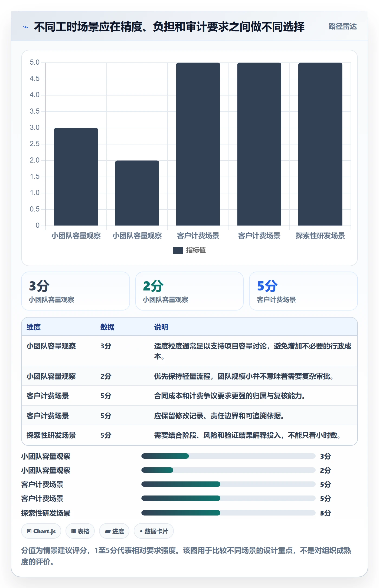Select the 表格 chip
This screenshot has height=588, width=379.
coord(80,531)
